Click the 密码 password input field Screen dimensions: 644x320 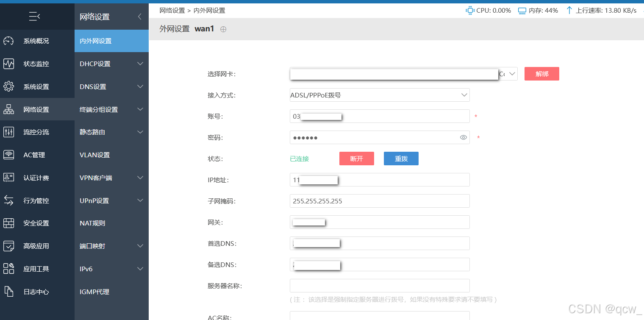380,137
